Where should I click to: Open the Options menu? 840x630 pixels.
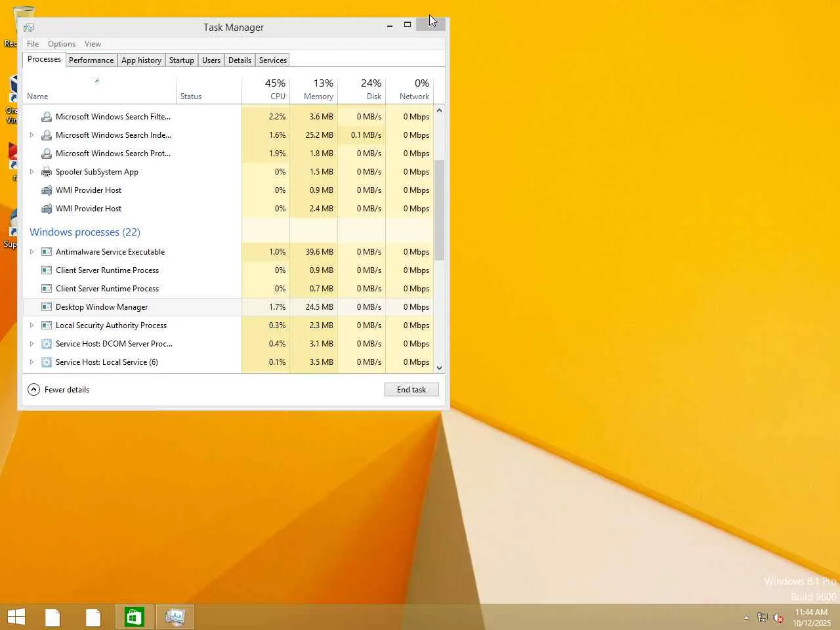pos(62,44)
